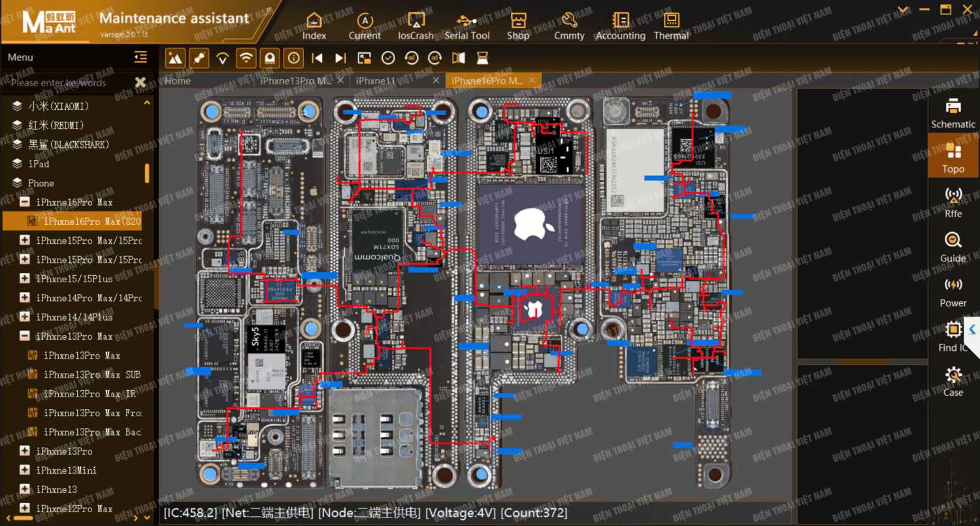Select the 黑鲨(BLACKSHARK) category
This screenshot has height=526, width=980.
tap(69, 144)
